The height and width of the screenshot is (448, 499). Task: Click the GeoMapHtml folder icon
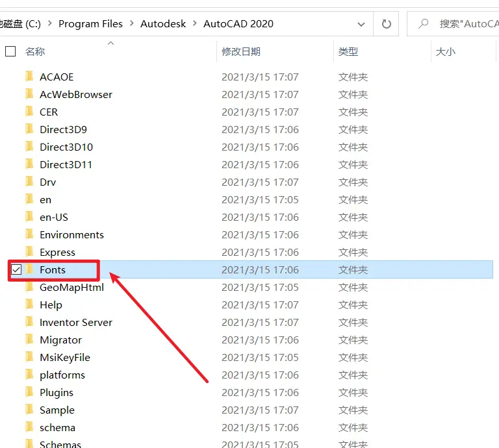(29, 287)
